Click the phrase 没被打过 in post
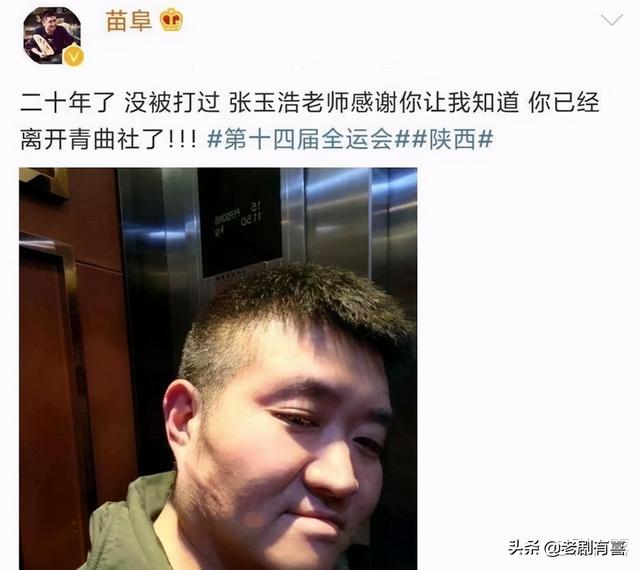 [x=172, y=102]
